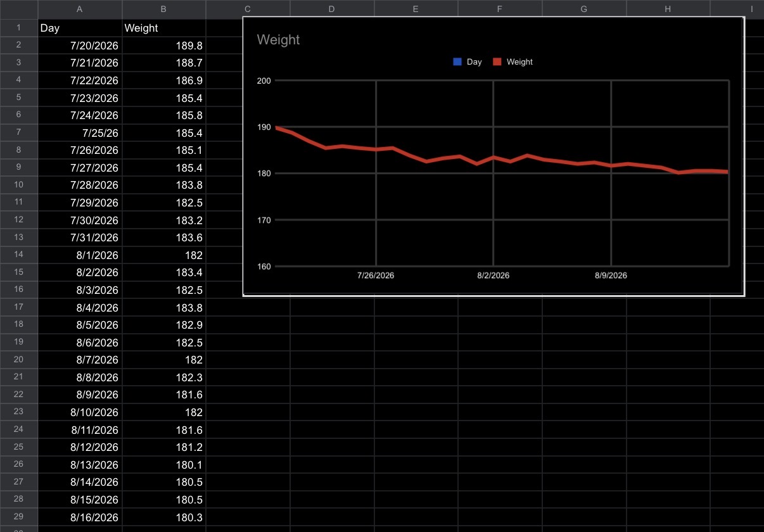Select column A header
This screenshot has width=764, height=532.
tap(80, 9)
